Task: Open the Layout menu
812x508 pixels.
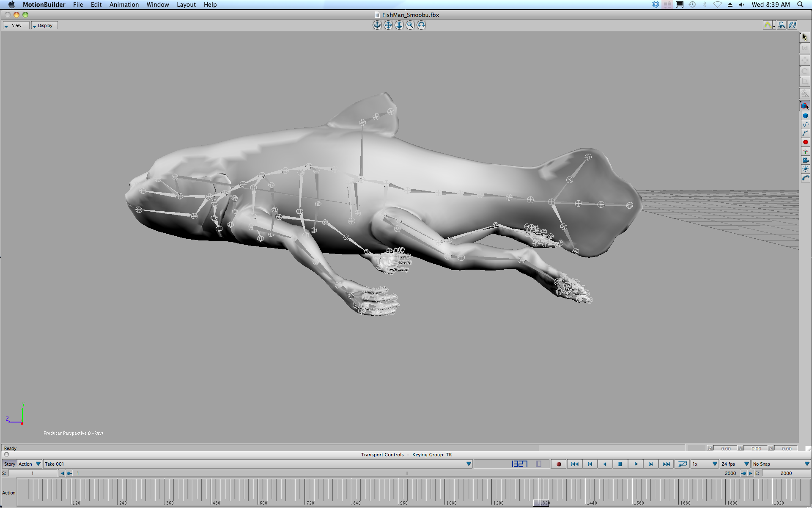Action: click(186, 5)
